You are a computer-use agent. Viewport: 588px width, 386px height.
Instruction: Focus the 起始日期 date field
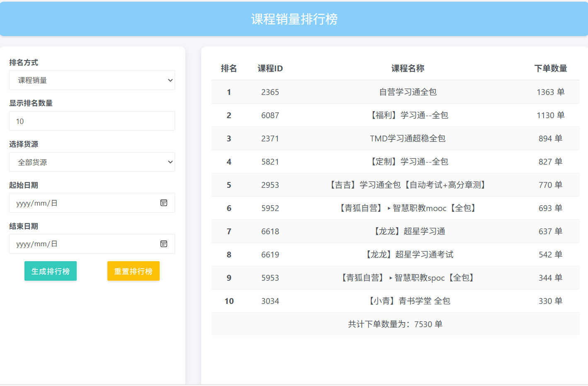[x=83, y=203]
